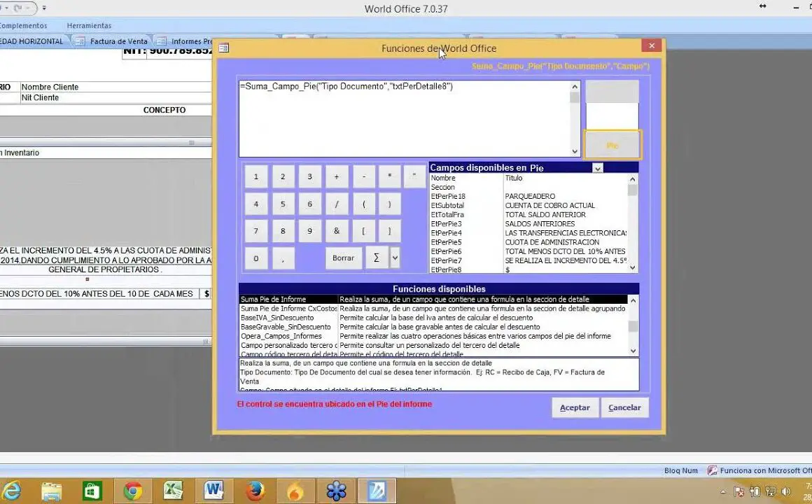Open the Campos disponibles section dropdown
812x504 pixels.
point(598,168)
